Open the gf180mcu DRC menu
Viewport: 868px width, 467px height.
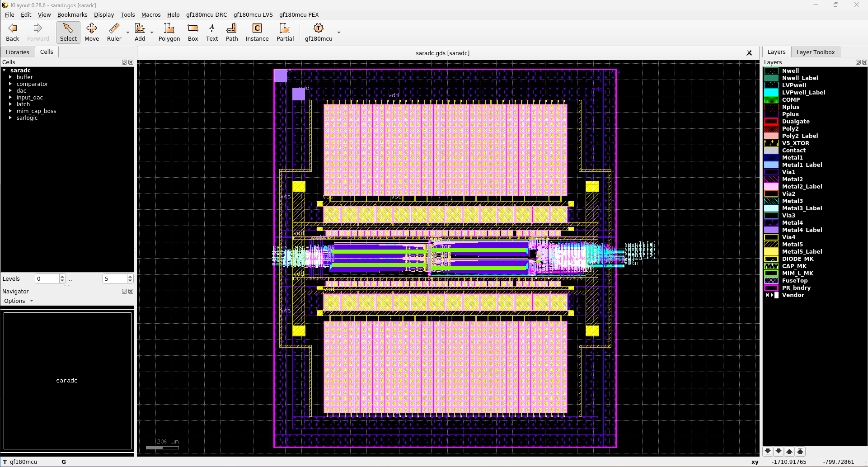click(206, 14)
